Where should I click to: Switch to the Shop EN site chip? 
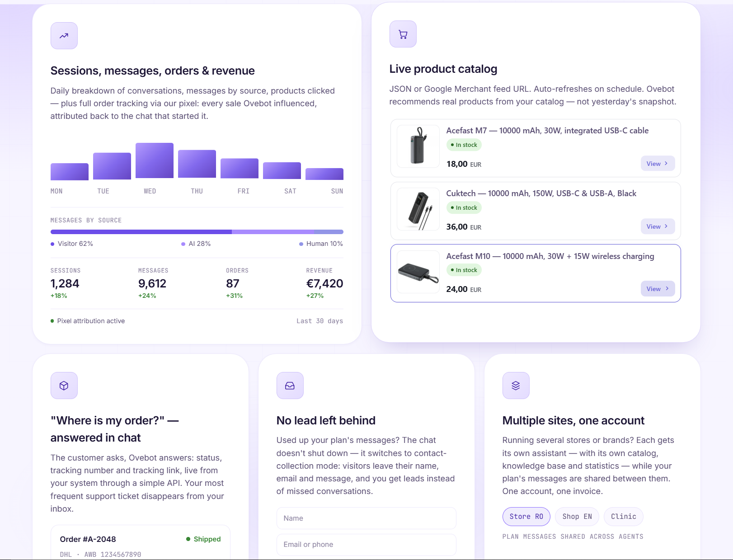pyautogui.click(x=577, y=517)
